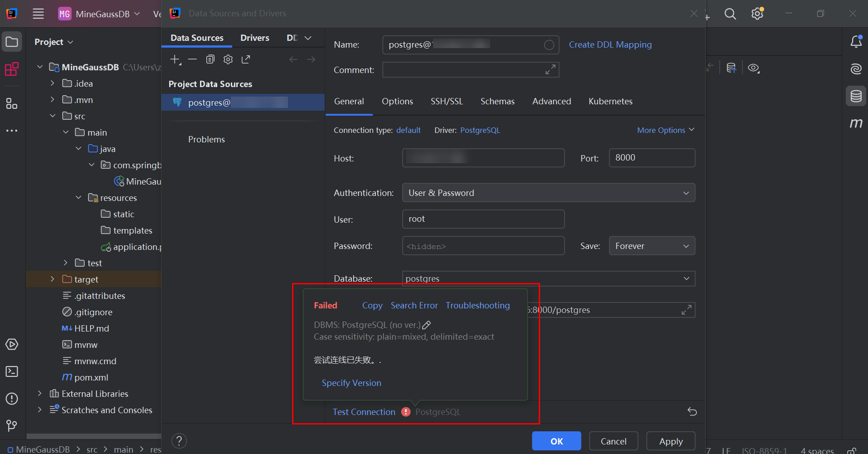Screen dimensions: 868x454
Task: Open data source settings gear icon
Action: [228, 59]
